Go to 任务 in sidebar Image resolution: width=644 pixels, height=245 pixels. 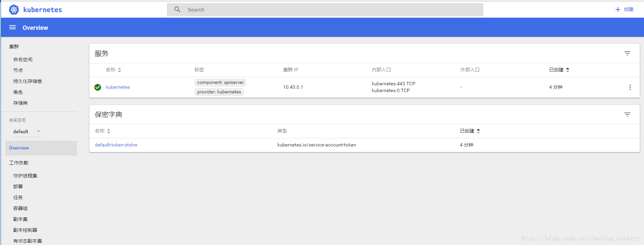point(18,197)
